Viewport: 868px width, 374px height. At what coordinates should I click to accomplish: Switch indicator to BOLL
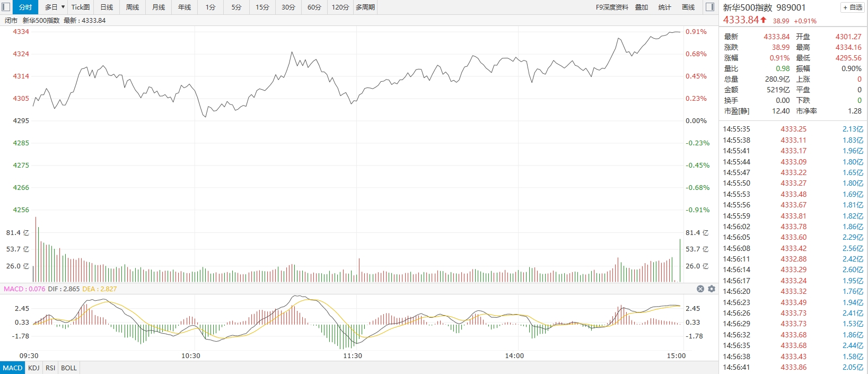tap(69, 368)
